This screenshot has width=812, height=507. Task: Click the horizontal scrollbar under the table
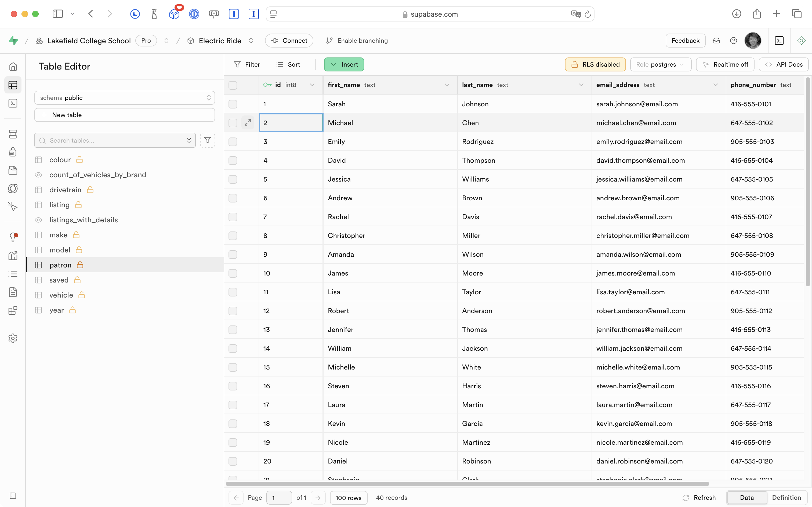tap(467, 484)
